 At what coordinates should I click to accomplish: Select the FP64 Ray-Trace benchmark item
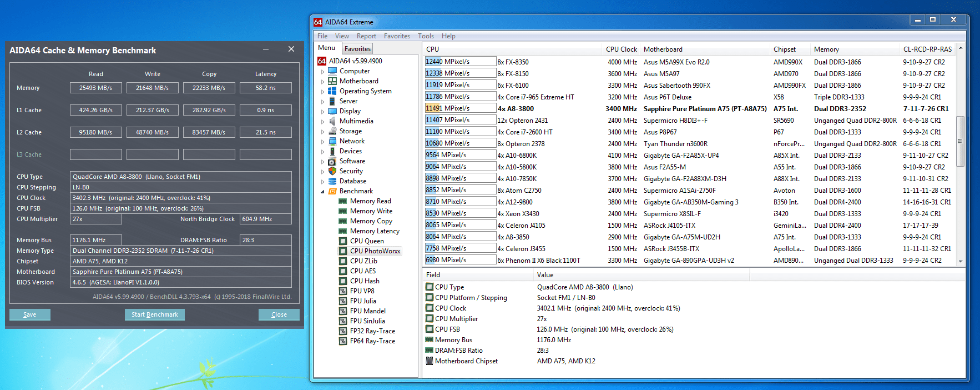(367, 341)
